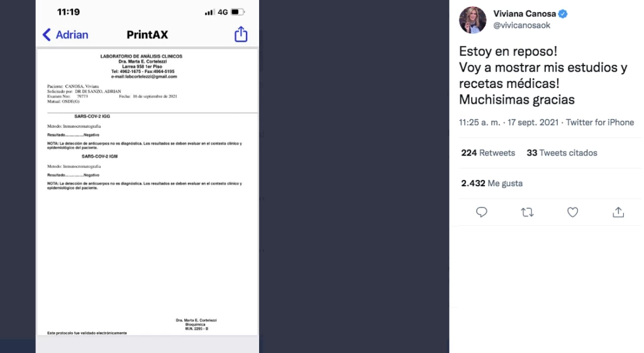Click the 11:25 a. m. tweet timestamp
The width and height of the screenshot is (644, 353).
coord(479,123)
